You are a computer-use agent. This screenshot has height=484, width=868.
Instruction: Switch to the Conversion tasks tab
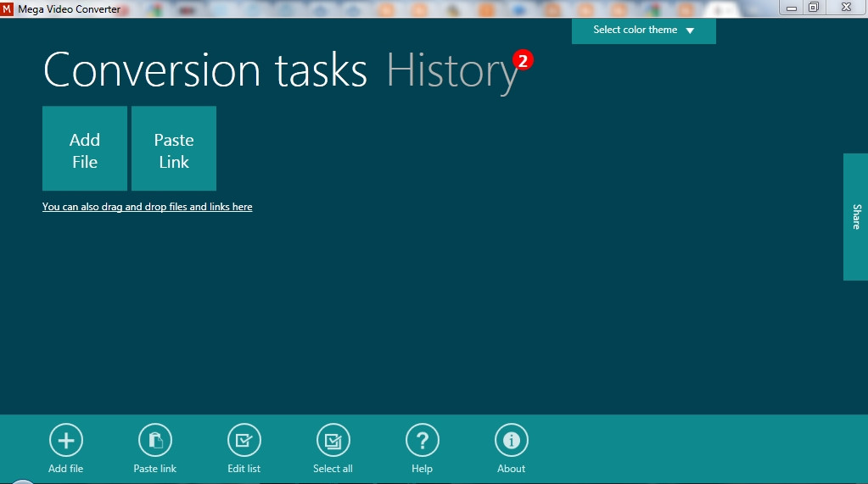coord(205,70)
